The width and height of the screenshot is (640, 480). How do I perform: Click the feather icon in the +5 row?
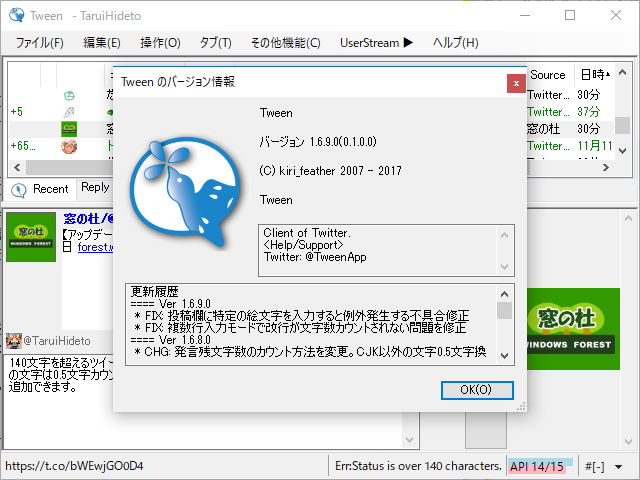tap(69, 112)
